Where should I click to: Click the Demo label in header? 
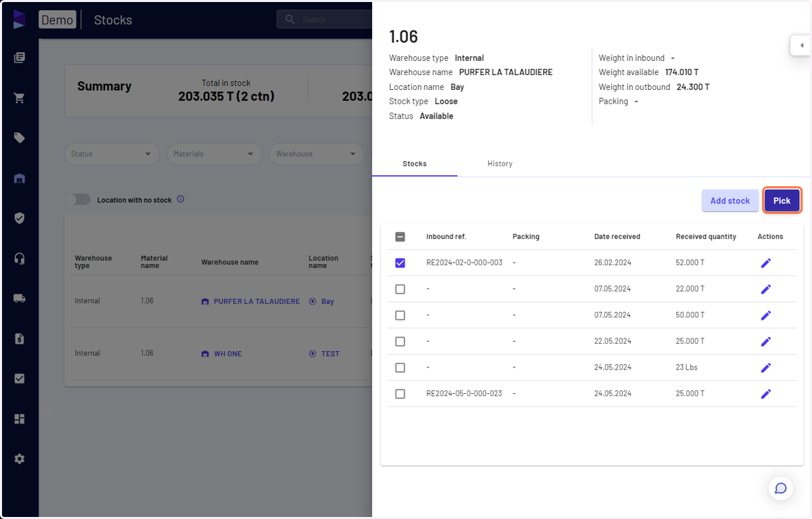point(58,20)
